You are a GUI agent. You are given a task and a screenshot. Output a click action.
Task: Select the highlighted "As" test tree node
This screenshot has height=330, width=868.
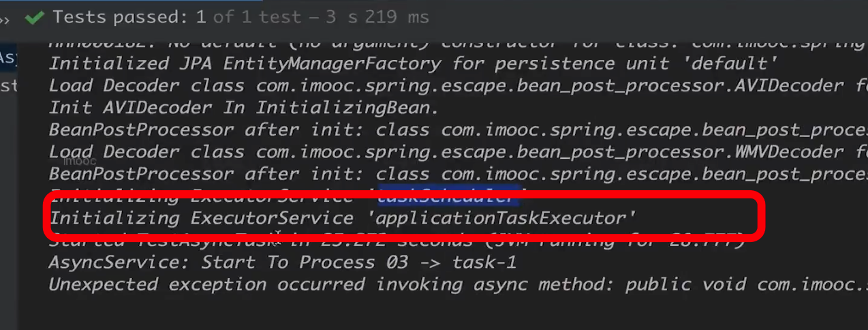coord(7,57)
